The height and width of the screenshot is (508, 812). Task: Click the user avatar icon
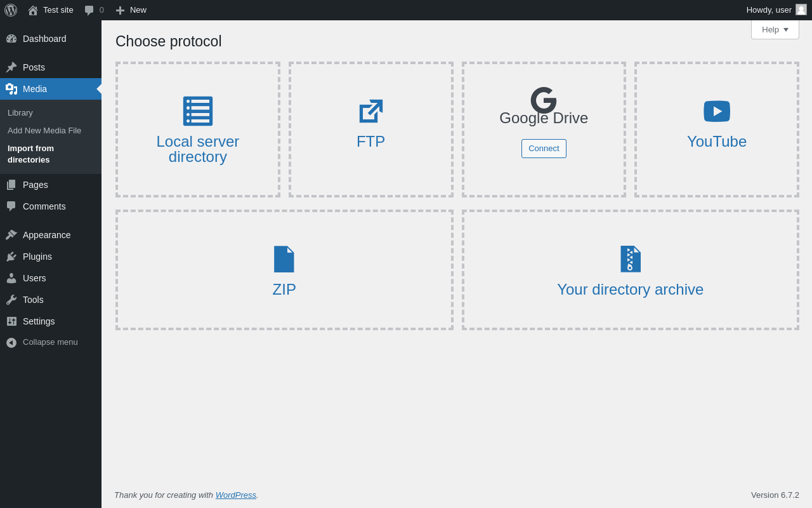click(x=801, y=10)
